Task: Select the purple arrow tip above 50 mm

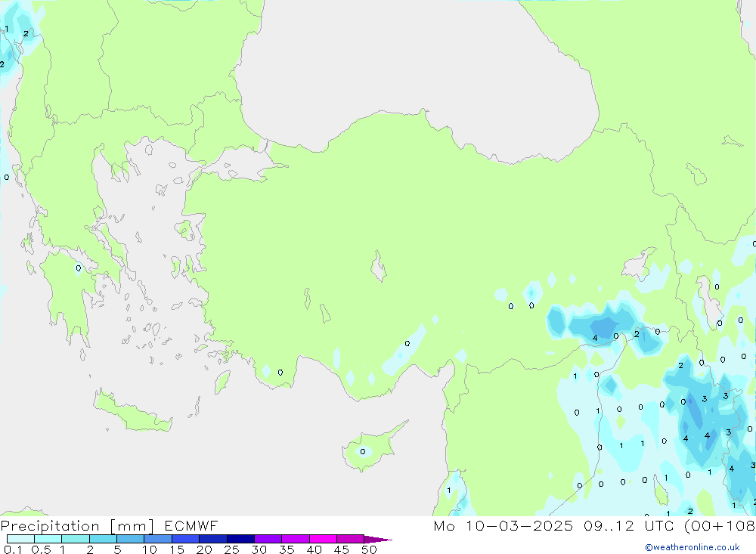Action: (x=378, y=539)
